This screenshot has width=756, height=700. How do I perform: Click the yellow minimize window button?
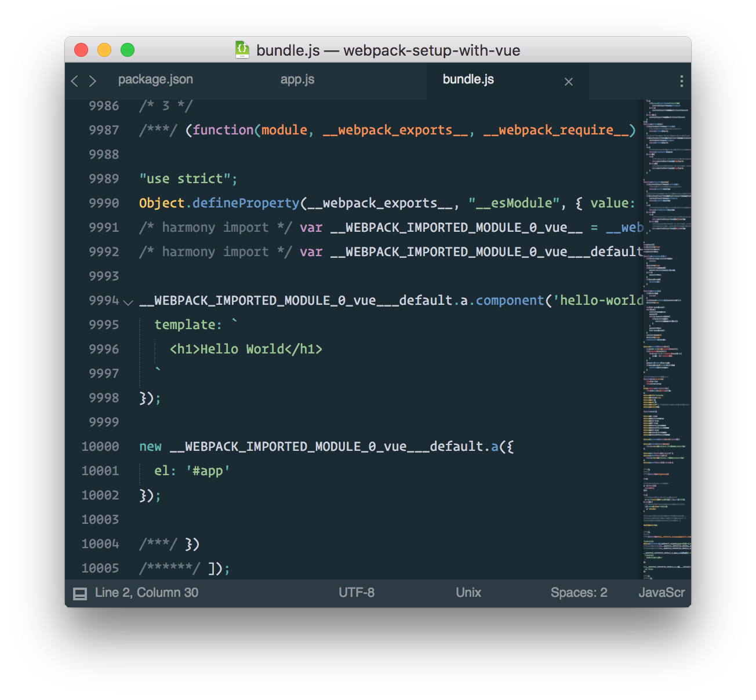104,50
